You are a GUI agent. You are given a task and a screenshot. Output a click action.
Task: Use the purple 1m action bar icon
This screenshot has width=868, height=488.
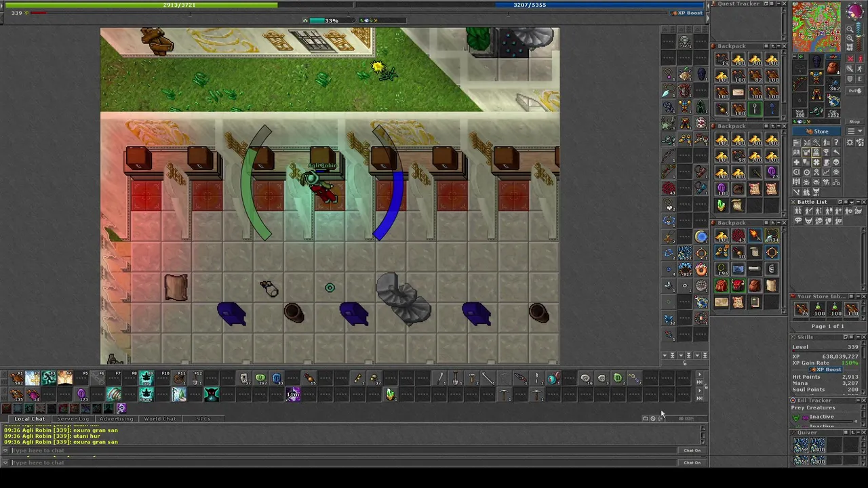(x=292, y=394)
